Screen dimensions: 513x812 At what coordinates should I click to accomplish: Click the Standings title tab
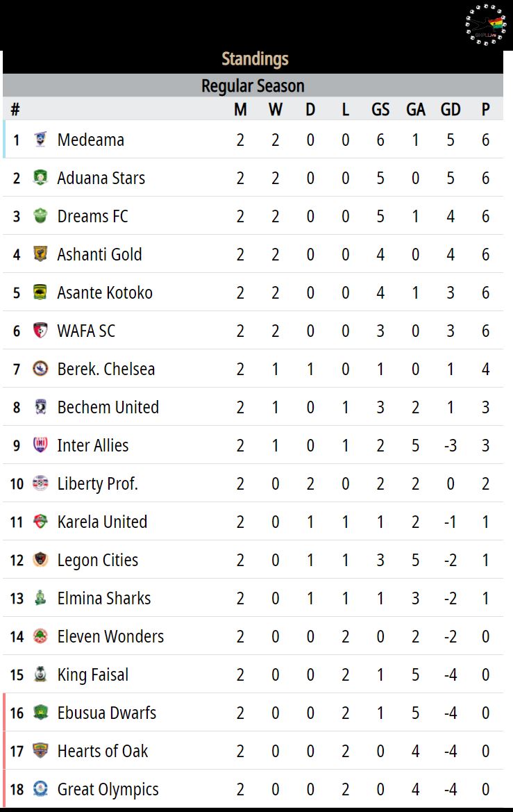pos(255,59)
